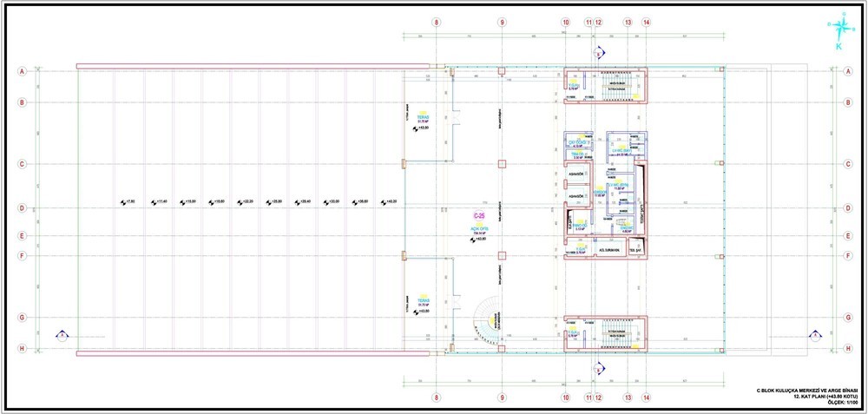
Task: Click the lower ASANSÖR elevator box
Action: point(577,196)
